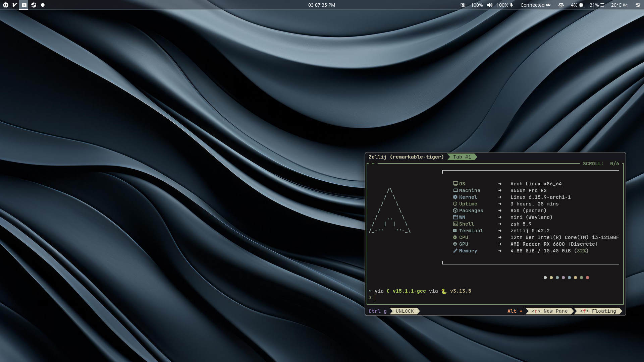Click the 31% memory usage text
644x362 pixels.
point(594,5)
